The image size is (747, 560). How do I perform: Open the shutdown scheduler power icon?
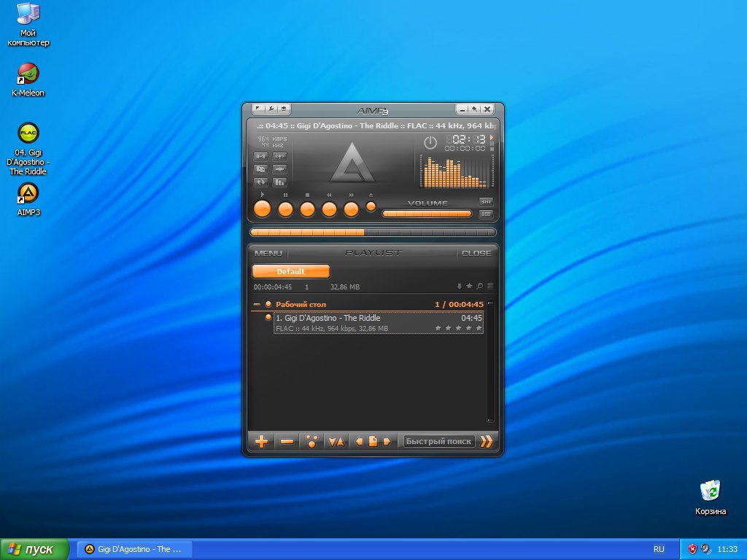point(430,143)
